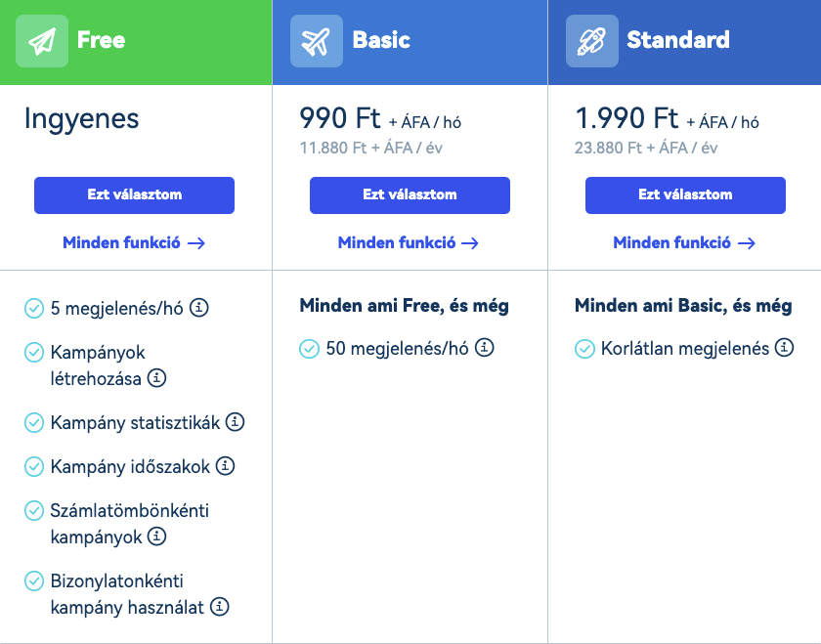Pick Standard plan using Ezt választom
Image resolution: width=821 pixels, height=644 pixels.
[x=685, y=194]
